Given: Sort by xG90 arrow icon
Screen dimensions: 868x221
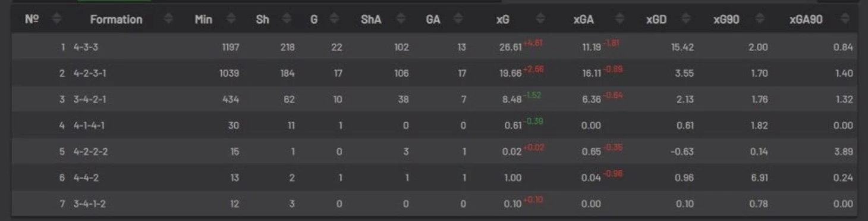Looking at the screenshot, I should click(x=760, y=19).
